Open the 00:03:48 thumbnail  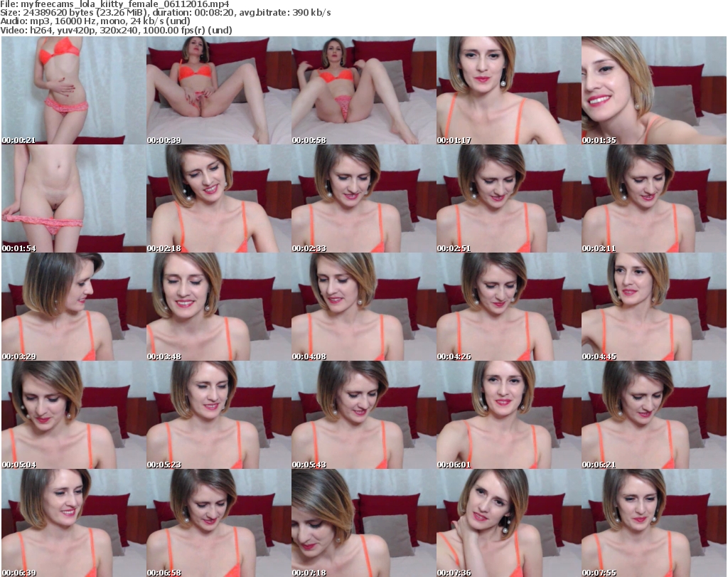(218, 307)
